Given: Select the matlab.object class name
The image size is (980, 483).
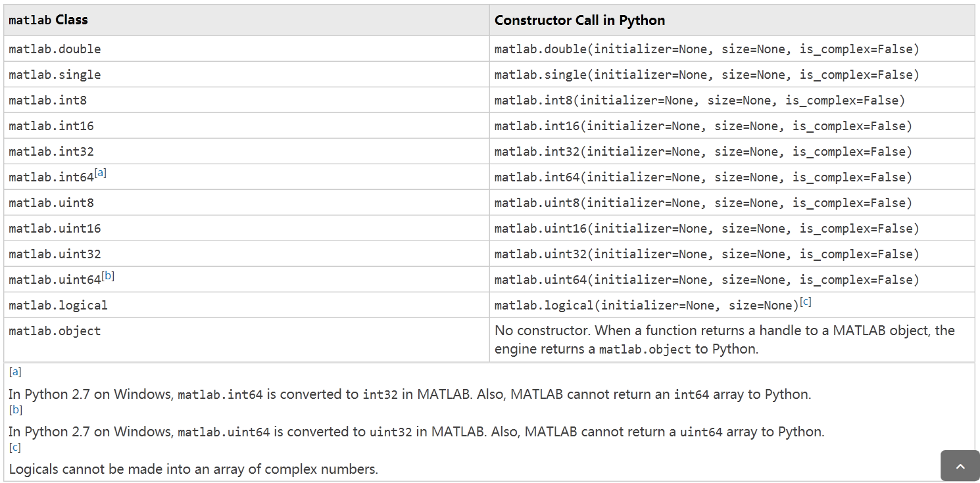Looking at the screenshot, I should click(54, 331).
